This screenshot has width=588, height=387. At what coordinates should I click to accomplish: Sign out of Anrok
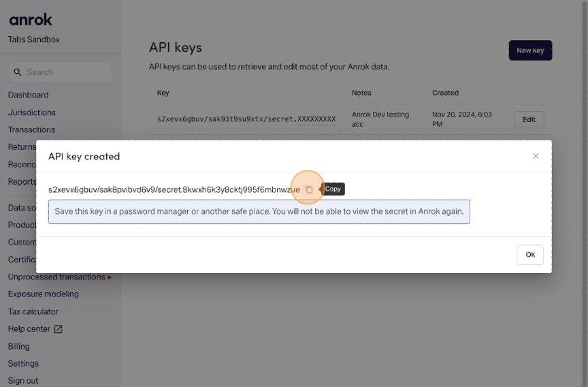pos(23,381)
